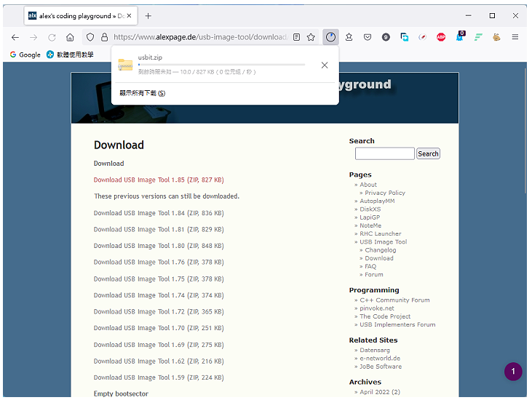Open the 軟體使用教學 bookmark
Screen dimensions: 532x400
[70, 55]
